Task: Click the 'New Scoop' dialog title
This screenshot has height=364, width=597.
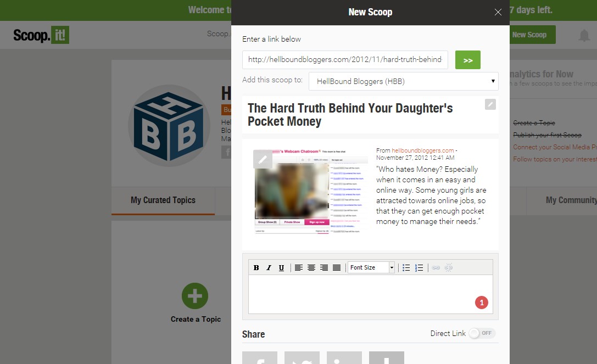Action: click(370, 12)
